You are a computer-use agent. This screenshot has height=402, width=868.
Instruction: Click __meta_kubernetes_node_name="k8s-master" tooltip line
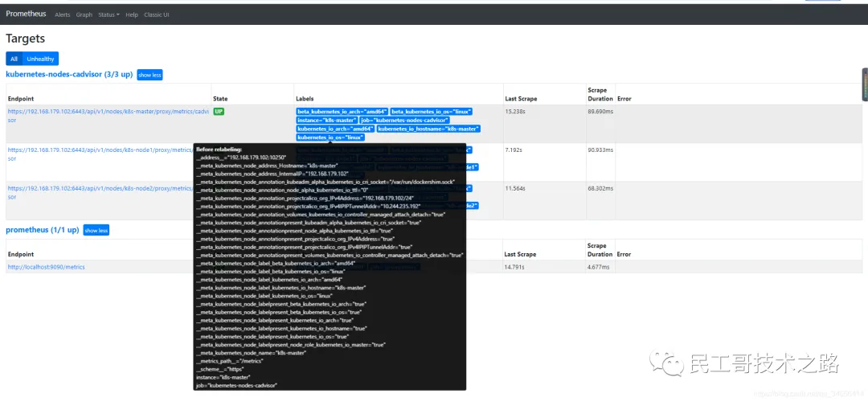pos(252,353)
